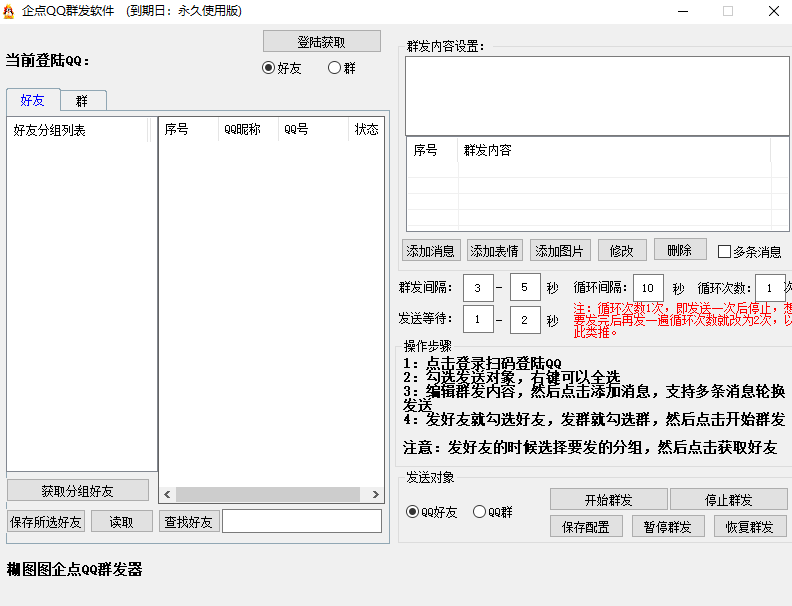Focus the 群发间隔 minimum field showing 3

tap(478, 288)
